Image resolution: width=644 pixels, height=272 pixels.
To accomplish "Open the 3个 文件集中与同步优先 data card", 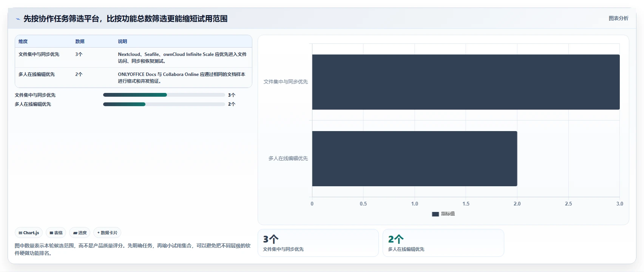I will pyautogui.click(x=318, y=243).
